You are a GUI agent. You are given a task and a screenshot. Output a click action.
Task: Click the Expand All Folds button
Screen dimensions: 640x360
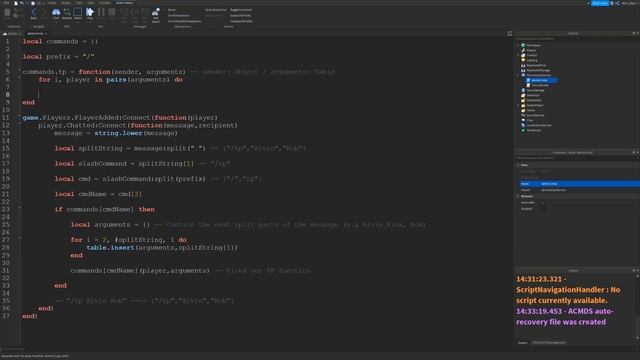(240, 16)
